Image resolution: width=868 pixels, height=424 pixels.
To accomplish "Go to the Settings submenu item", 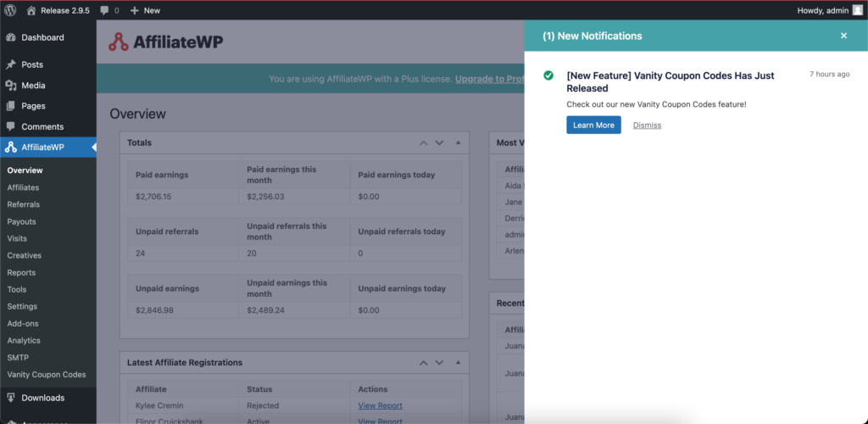I will coord(22,307).
